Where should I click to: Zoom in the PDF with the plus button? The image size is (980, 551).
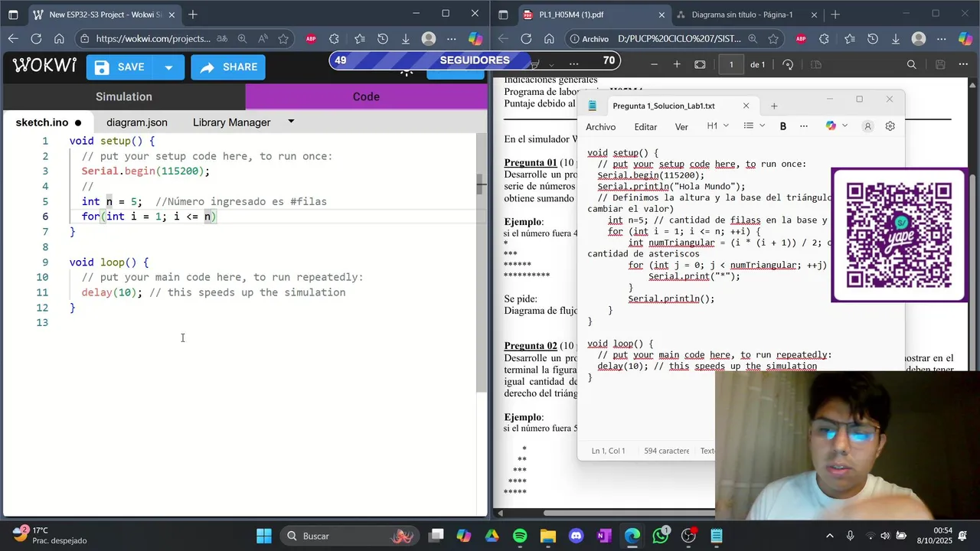pos(677,65)
